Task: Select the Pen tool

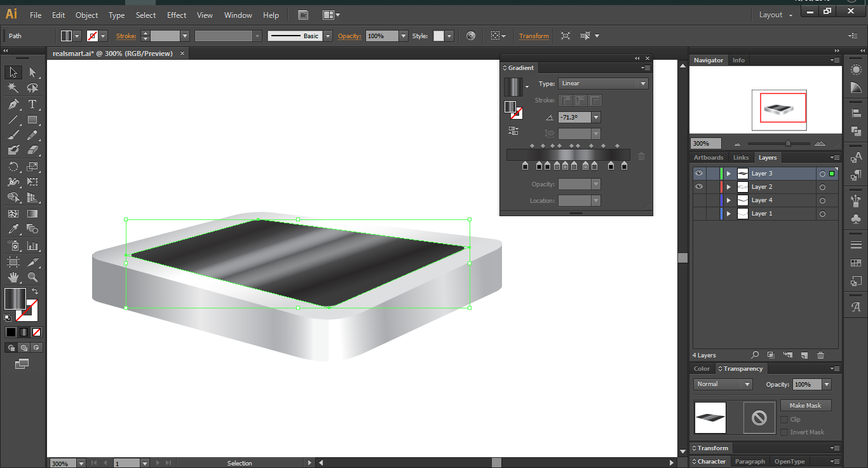Action: click(x=13, y=104)
